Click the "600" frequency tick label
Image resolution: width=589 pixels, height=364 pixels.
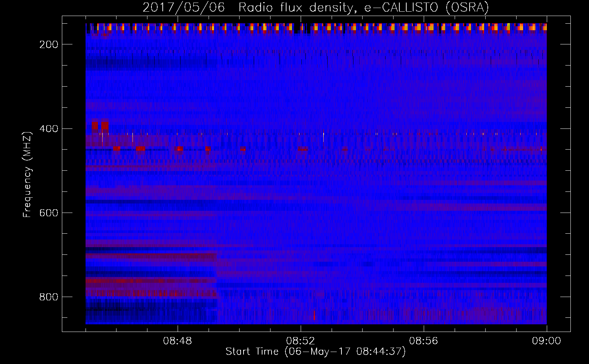pos(49,213)
